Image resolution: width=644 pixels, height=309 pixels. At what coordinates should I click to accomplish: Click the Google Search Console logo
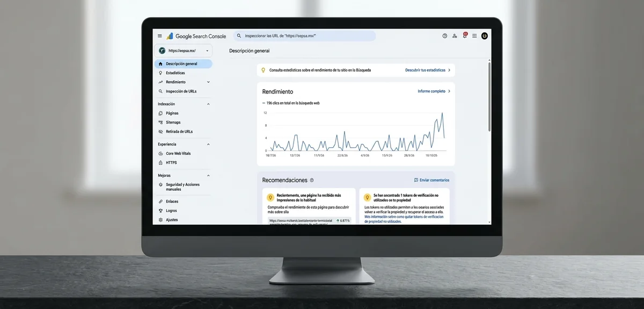point(196,36)
